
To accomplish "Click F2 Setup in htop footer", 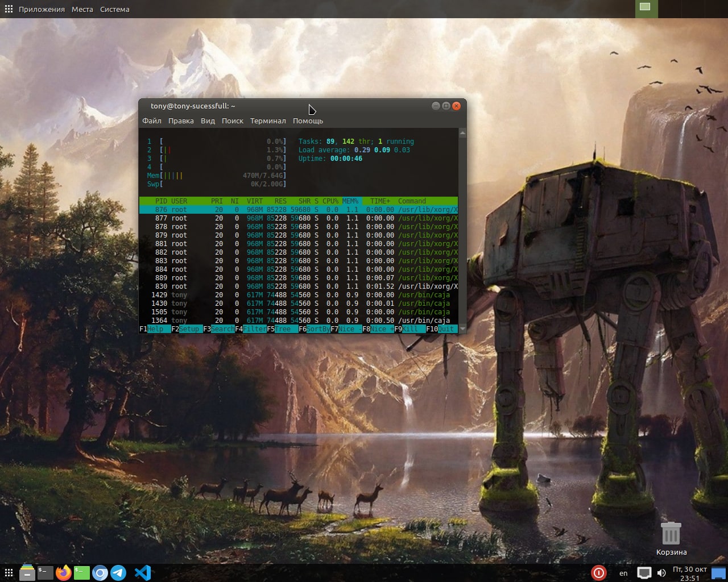I will (x=187, y=329).
